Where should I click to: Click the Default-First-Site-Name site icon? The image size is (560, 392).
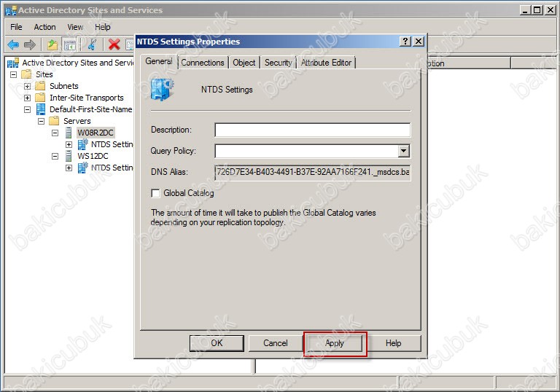click(41, 109)
